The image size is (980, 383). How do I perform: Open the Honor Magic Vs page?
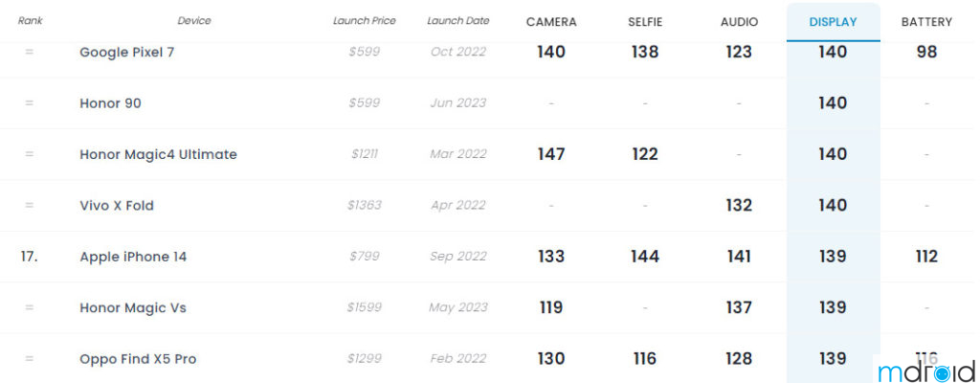click(x=133, y=308)
